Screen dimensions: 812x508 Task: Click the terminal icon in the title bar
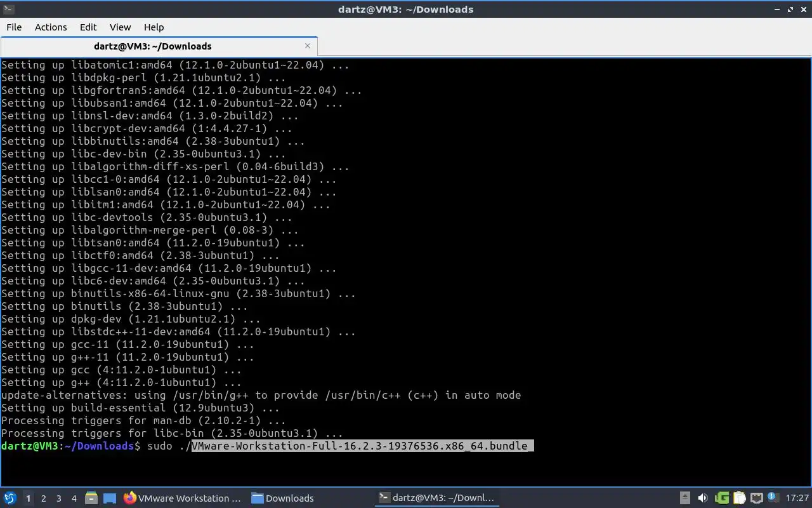point(8,9)
